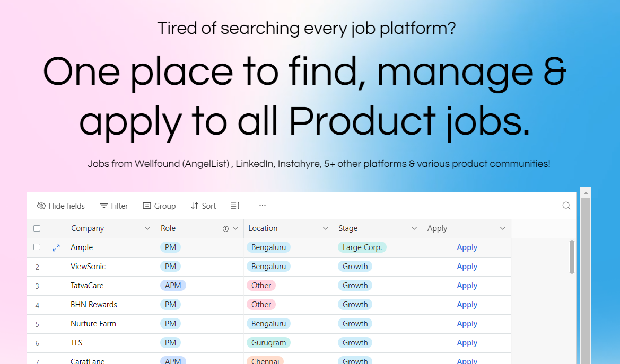
Task: Click the Hide fields eye icon
Action: [41, 206]
